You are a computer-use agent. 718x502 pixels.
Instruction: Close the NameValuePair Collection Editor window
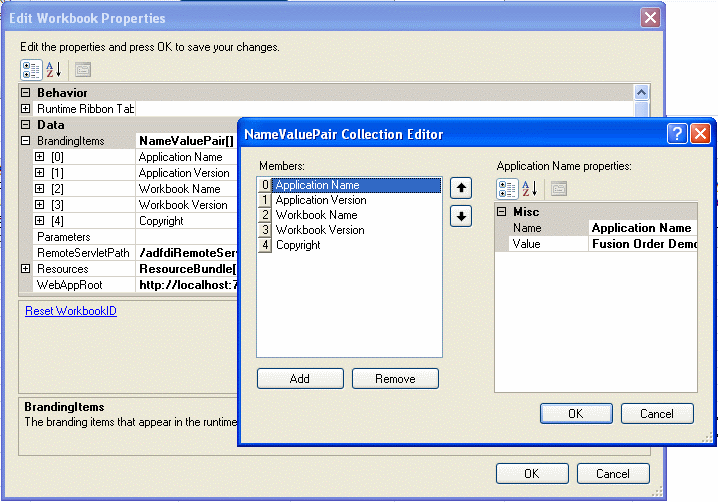pos(701,134)
